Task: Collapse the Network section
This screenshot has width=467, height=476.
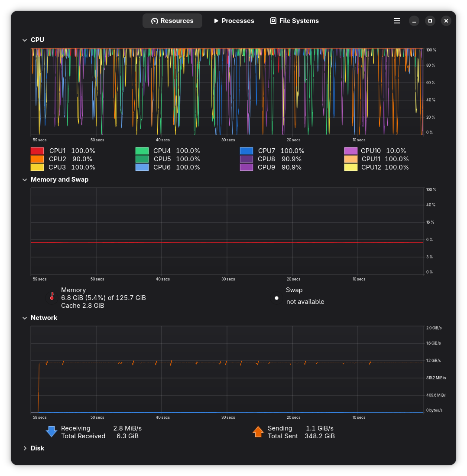Action: pyautogui.click(x=25, y=318)
